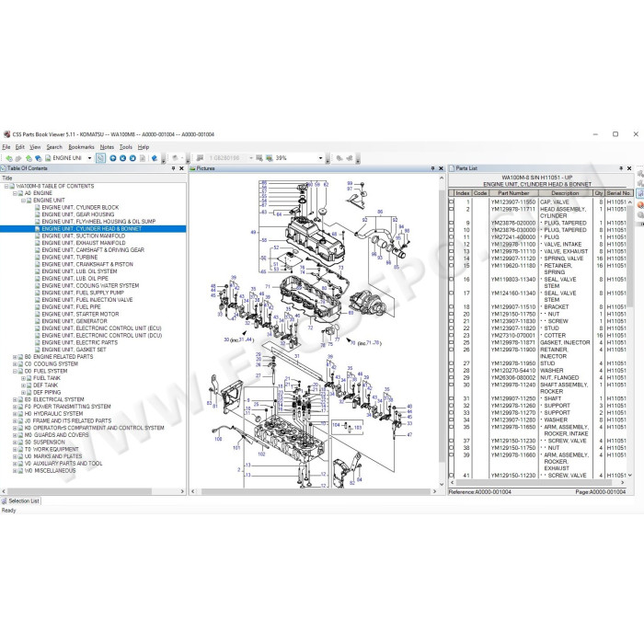Toggle the highlighted contents view toolbar icon
Screen dimensions: 644x644
(100, 158)
